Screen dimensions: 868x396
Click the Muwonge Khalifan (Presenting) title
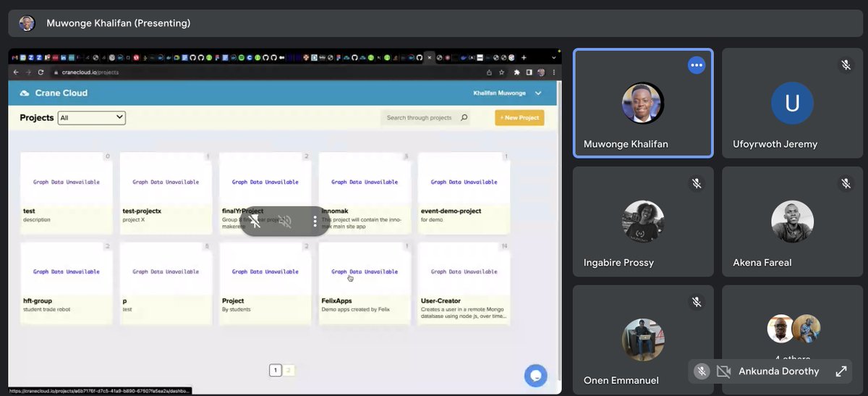[x=119, y=23]
